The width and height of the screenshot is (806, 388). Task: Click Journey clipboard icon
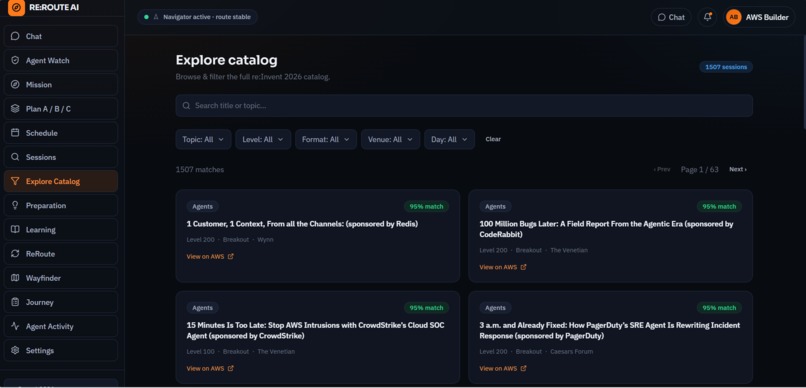(15, 302)
